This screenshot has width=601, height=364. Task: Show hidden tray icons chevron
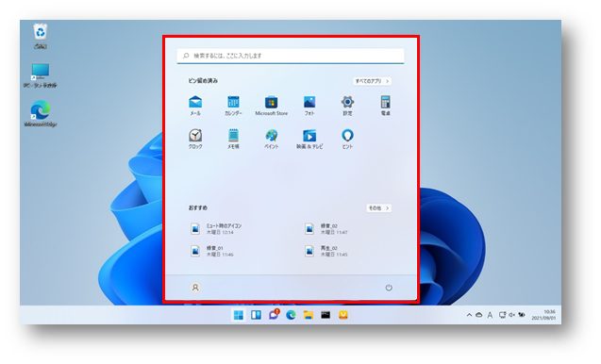(469, 315)
